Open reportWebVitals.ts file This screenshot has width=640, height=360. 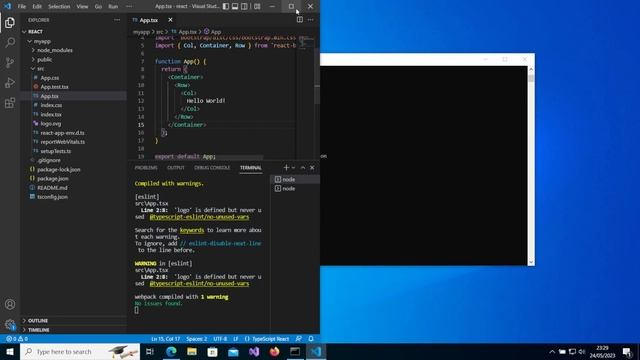click(x=73, y=142)
